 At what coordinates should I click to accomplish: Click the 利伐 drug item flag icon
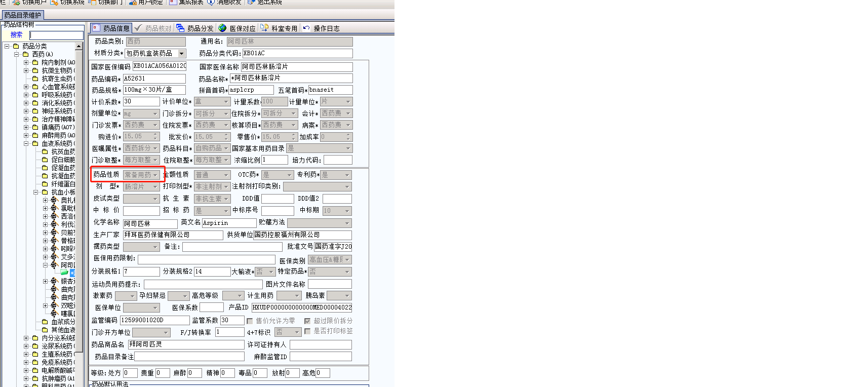point(55,224)
